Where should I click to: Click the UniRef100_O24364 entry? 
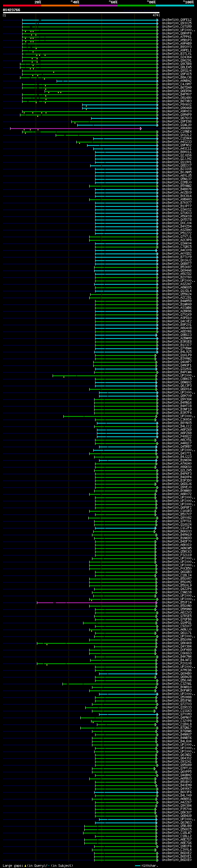pyautogui.click(x=177, y=57)
